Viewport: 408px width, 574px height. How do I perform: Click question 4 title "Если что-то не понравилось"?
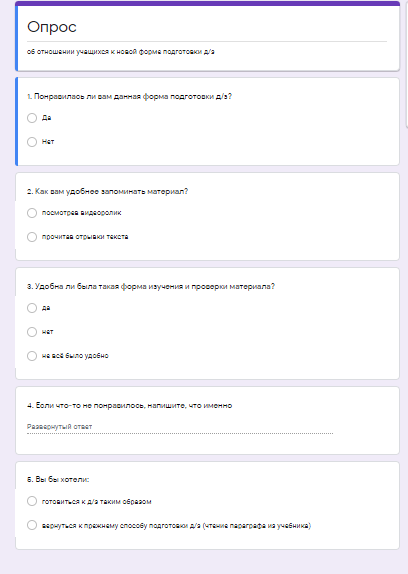click(x=130, y=405)
